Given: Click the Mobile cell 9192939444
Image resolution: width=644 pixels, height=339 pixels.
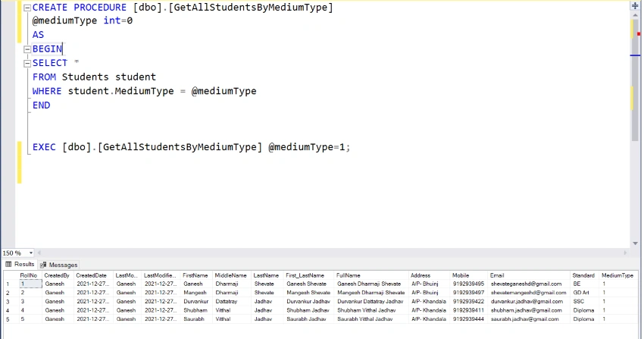Looking at the screenshot, I should 469,319.
